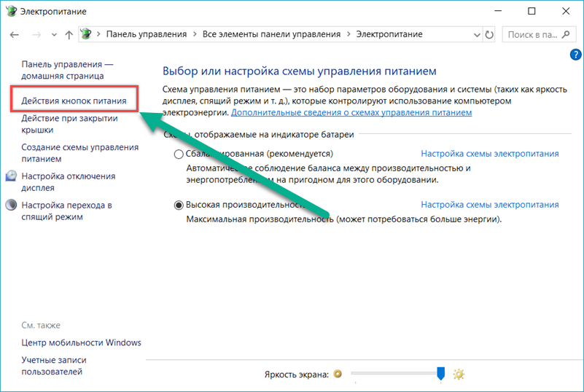This screenshot has height=392, width=584.
Task: Open Действия кнопок питания
Action: point(74,101)
